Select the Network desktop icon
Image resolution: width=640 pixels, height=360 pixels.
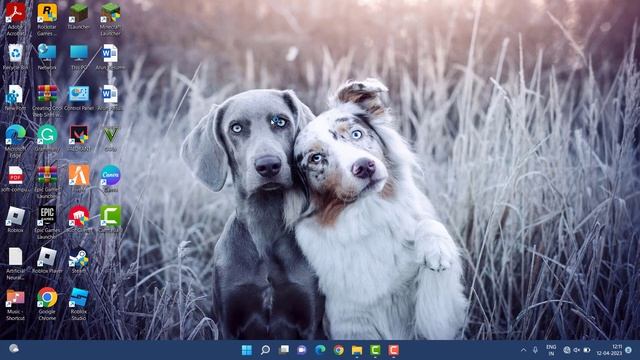click(x=47, y=57)
